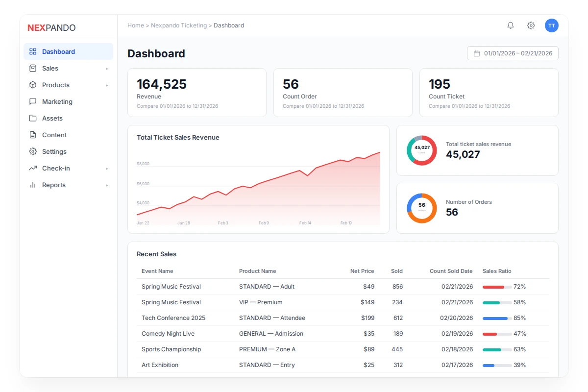This screenshot has height=392, width=588.
Task: Open the settings gear icon in header
Action: 531,25
